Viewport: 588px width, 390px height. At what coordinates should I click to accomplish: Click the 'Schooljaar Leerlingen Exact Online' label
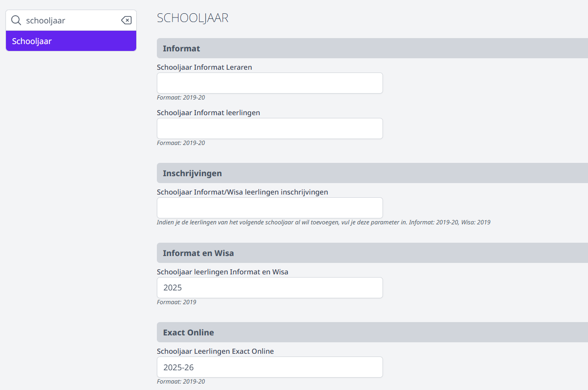click(x=215, y=351)
